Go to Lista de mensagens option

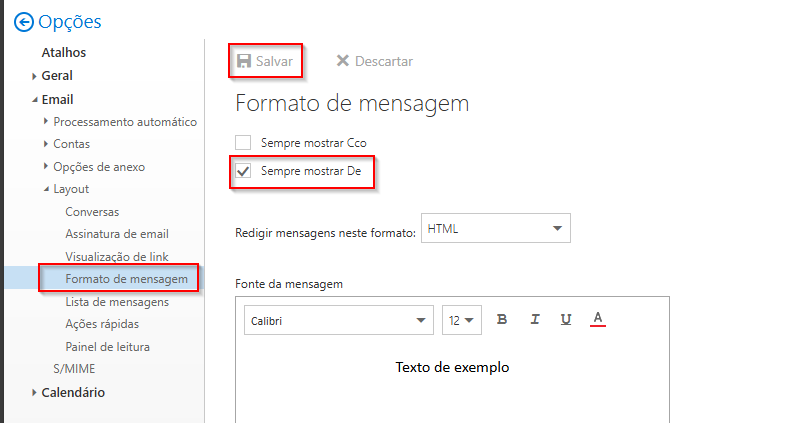tap(117, 301)
